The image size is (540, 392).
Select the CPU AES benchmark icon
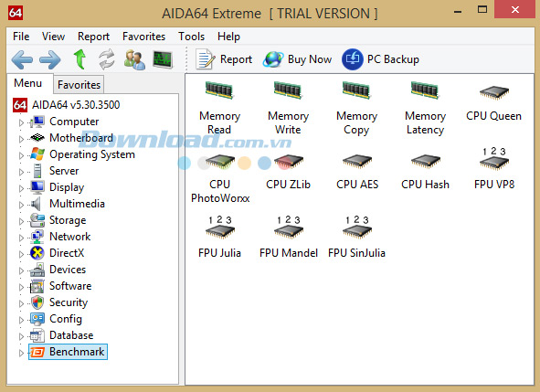click(x=356, y=161)
